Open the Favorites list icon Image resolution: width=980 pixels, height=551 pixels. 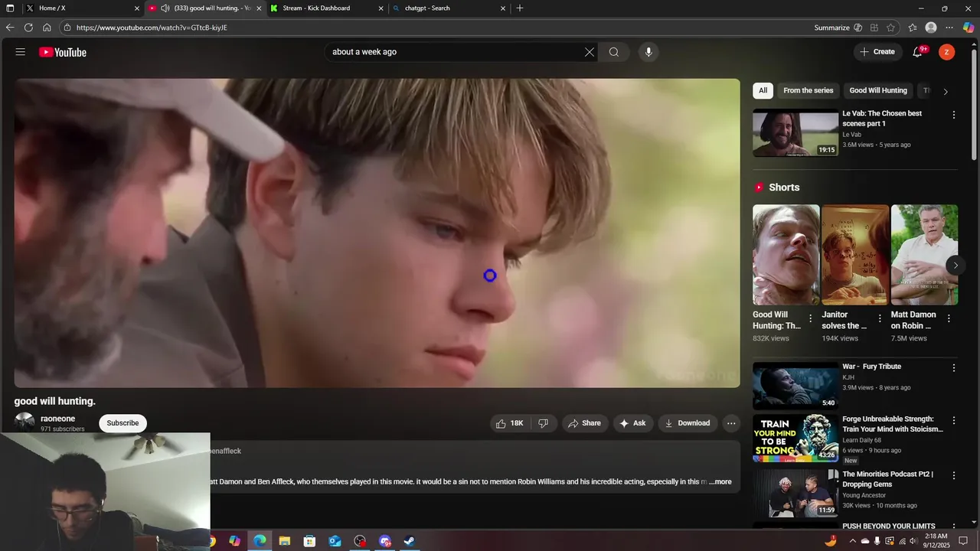[913, 28]
